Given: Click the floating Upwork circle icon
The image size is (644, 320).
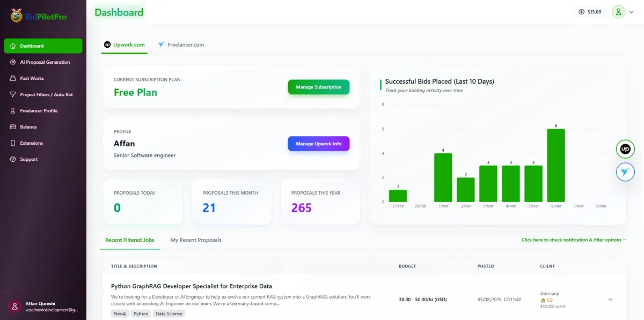Looking at the screenshot, I should click(x=625, y=148).
